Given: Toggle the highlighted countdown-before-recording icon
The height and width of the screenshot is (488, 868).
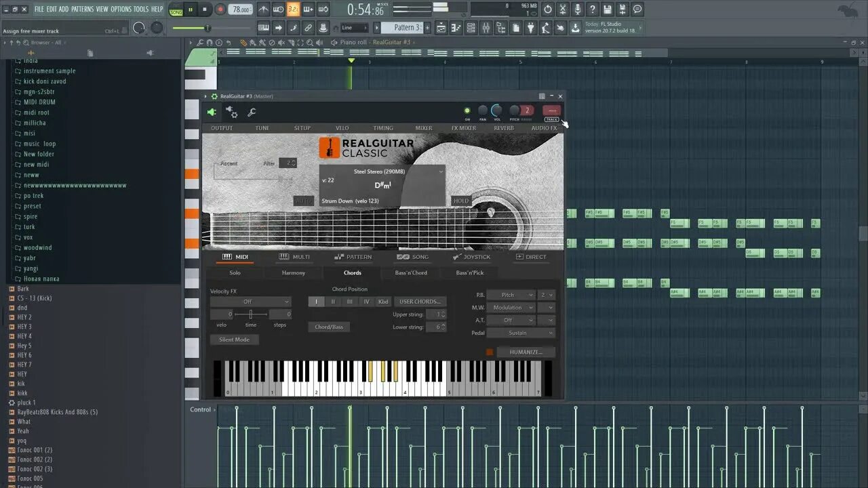Looking at the screenshot, I should point(293,9).
